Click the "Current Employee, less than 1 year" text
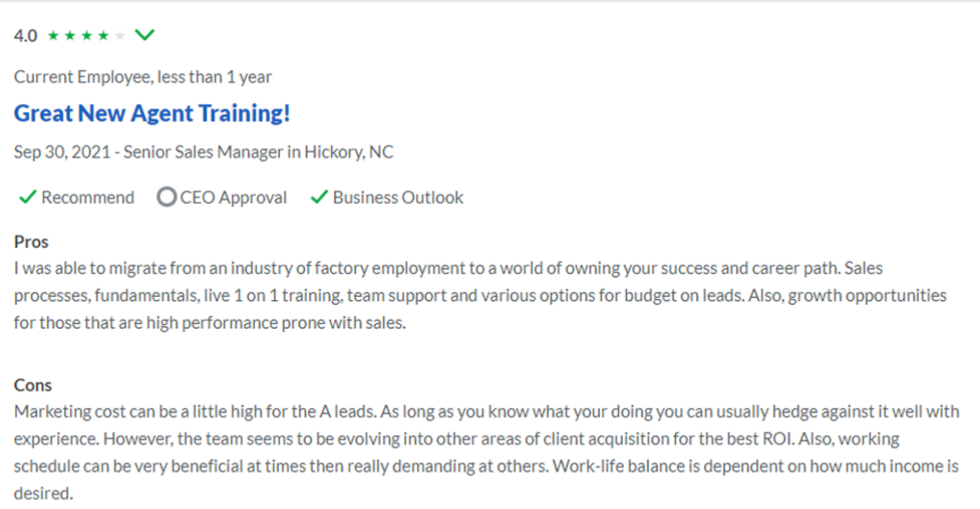980x509 pixels. coord(142,77)
